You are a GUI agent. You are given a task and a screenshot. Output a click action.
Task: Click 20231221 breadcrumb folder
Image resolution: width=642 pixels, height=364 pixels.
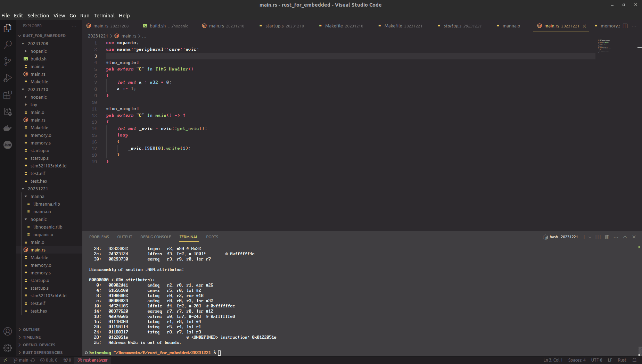pos(98,36)
